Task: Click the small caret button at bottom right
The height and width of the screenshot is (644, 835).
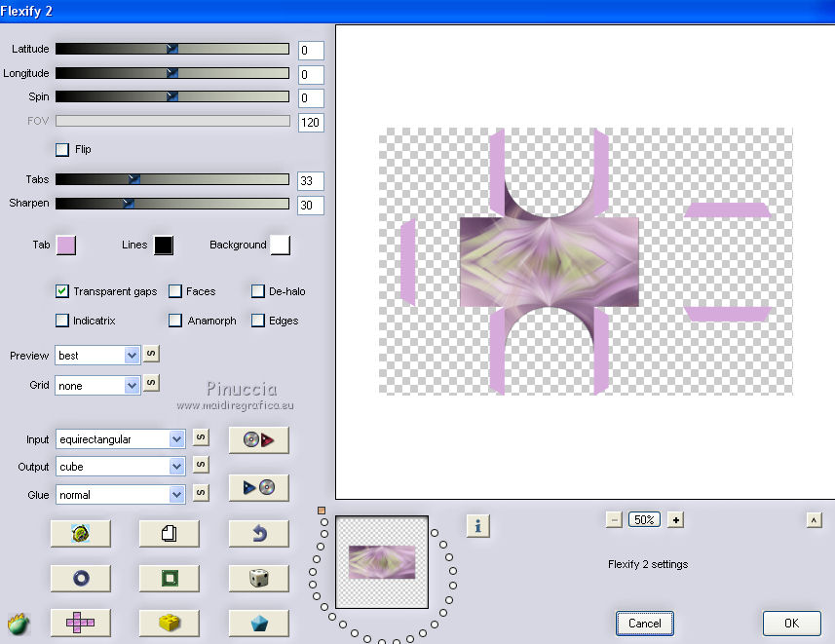Action: pos(814,520)
